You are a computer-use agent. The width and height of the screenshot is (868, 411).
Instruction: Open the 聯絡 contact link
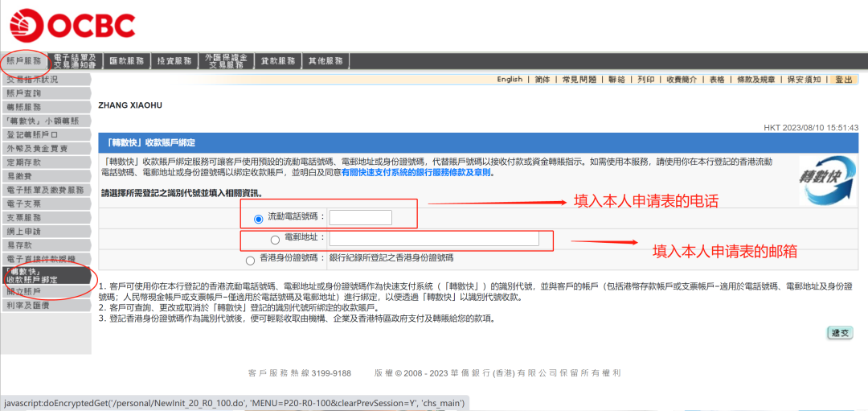(616, 79)
